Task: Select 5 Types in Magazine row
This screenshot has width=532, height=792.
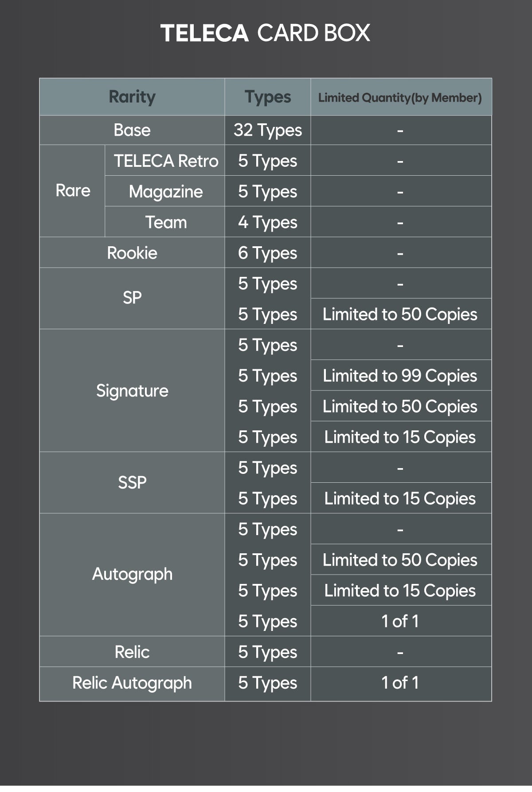Action: tap(268, 191)
